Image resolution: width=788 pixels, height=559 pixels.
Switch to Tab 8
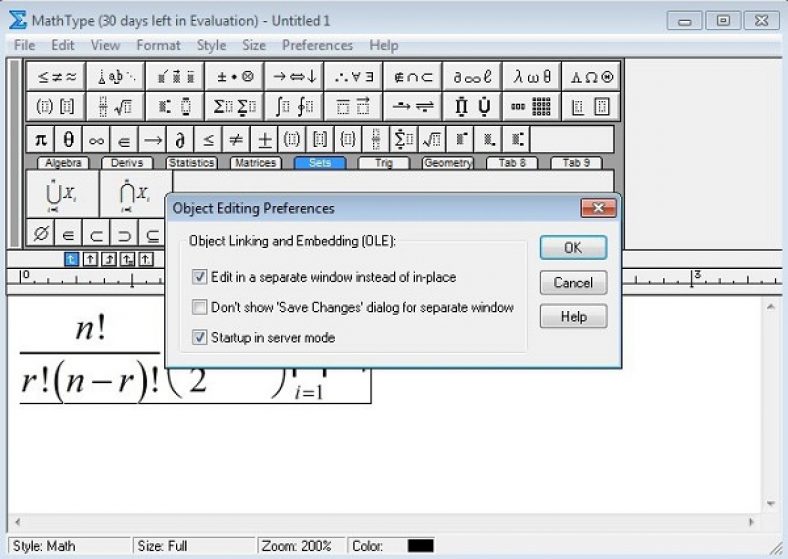click(x=512, y=163)
